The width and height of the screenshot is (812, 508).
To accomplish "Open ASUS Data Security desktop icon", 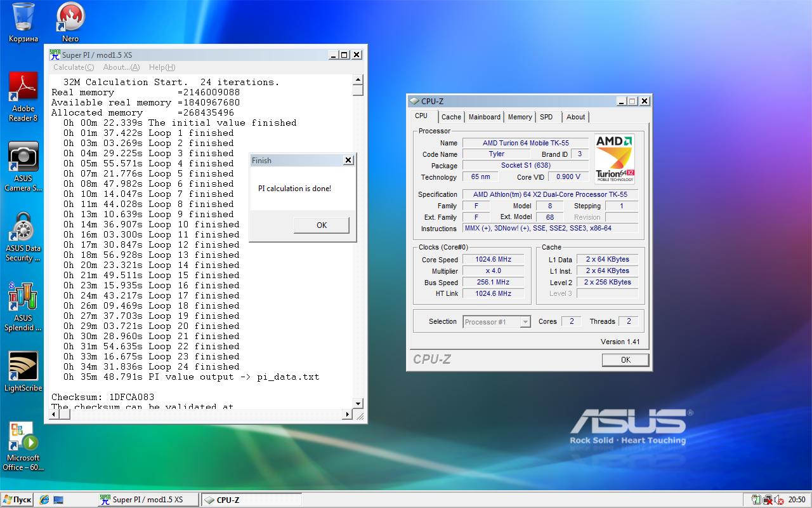I will click(x=23, y=236).
